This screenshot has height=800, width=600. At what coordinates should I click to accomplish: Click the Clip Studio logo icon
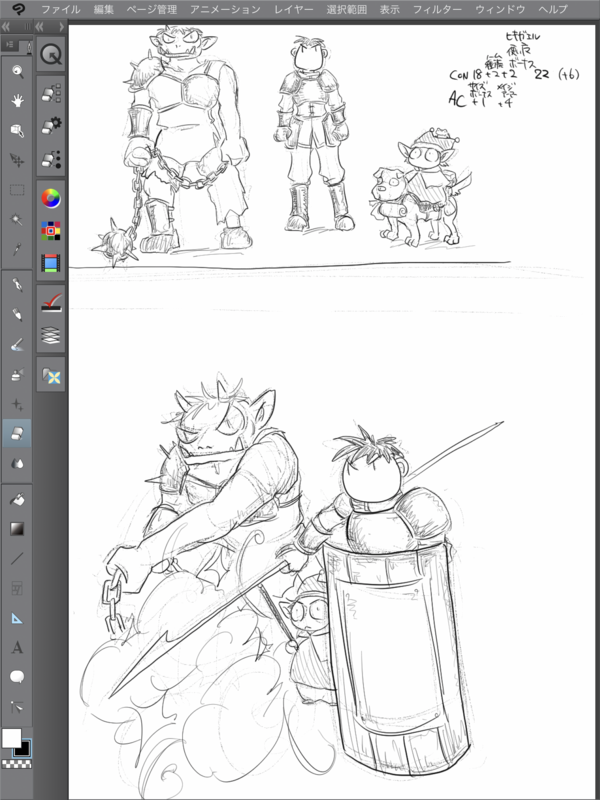point(19,9)
